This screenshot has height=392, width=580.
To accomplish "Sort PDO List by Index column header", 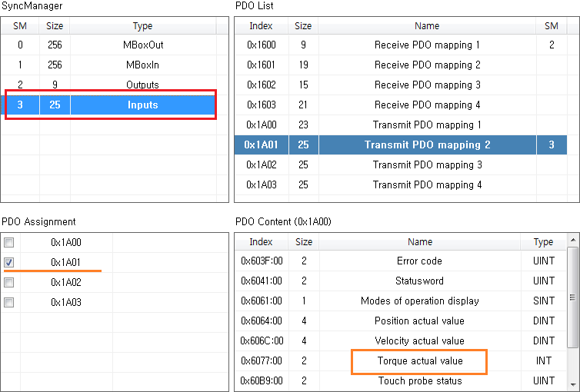I will (x=261, y=26).
